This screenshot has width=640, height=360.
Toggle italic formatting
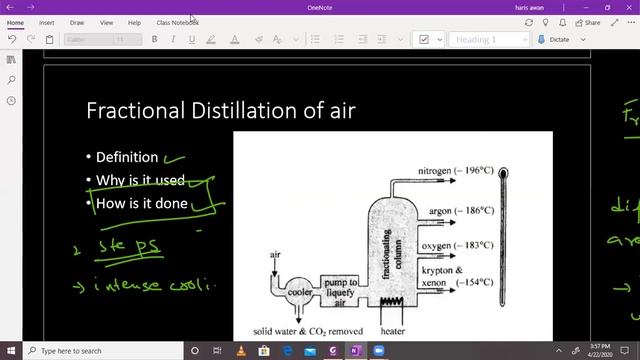click(173, 39)
